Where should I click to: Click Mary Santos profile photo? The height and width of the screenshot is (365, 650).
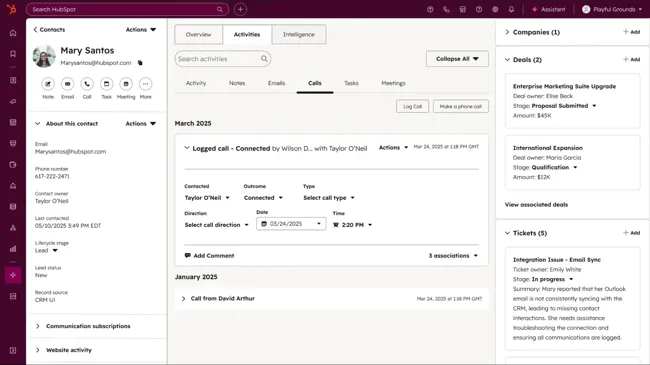(x=44, y=56)
